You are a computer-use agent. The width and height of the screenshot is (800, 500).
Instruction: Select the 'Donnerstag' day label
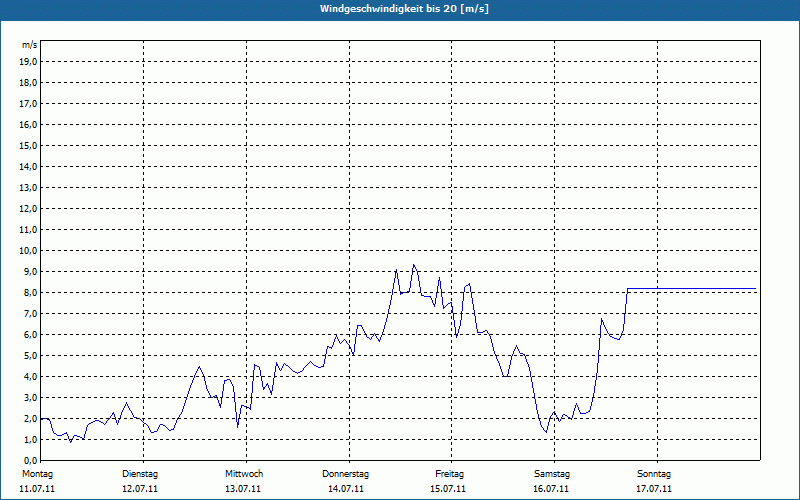(345, 474)
